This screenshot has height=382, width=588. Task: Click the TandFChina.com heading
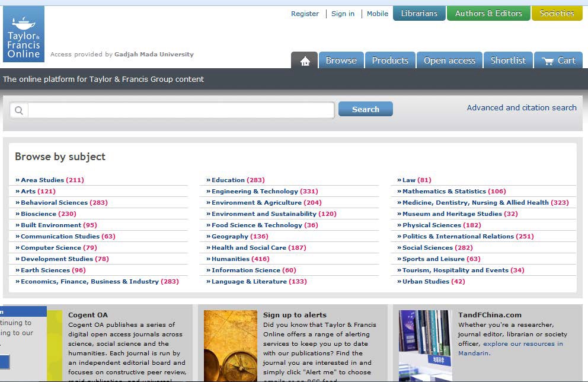[490, 315]
